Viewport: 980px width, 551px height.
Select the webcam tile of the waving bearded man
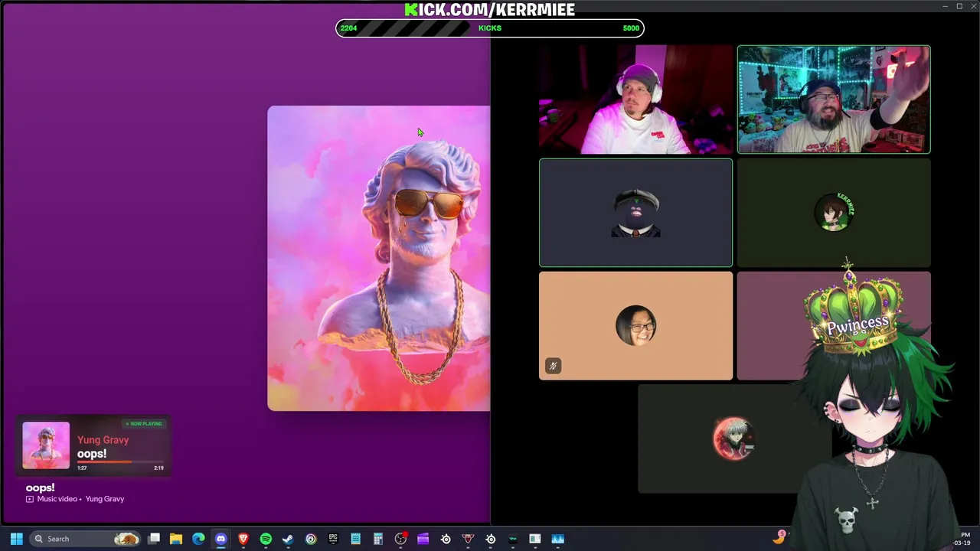coord(834,99)
